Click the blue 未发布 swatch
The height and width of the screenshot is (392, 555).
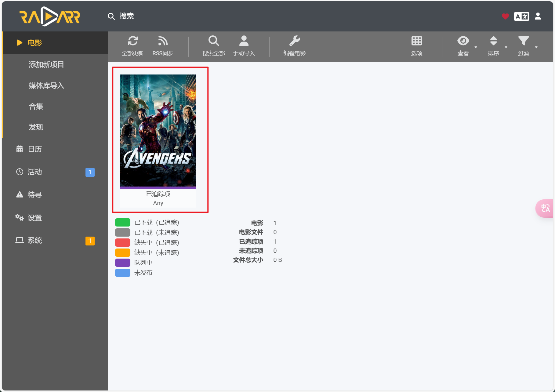point(123,273)
